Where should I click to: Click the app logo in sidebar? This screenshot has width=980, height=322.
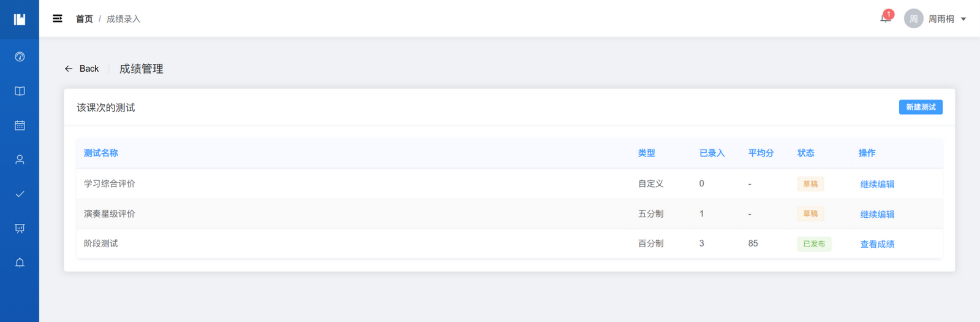coord(20,20)
